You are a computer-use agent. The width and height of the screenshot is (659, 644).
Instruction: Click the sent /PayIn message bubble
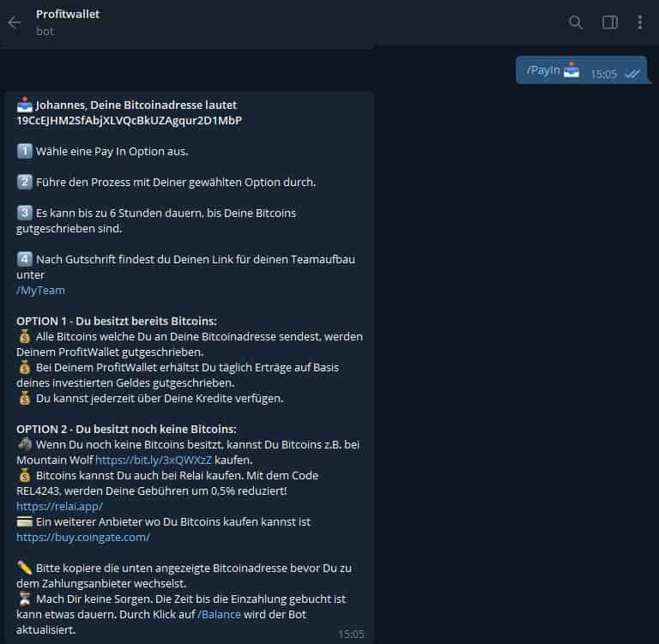click(x=581, y=70)
